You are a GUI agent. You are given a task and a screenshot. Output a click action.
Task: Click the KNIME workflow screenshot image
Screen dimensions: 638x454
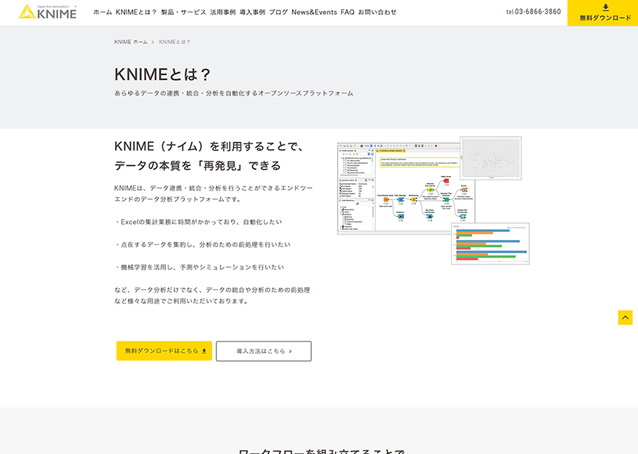coord(406,189)
